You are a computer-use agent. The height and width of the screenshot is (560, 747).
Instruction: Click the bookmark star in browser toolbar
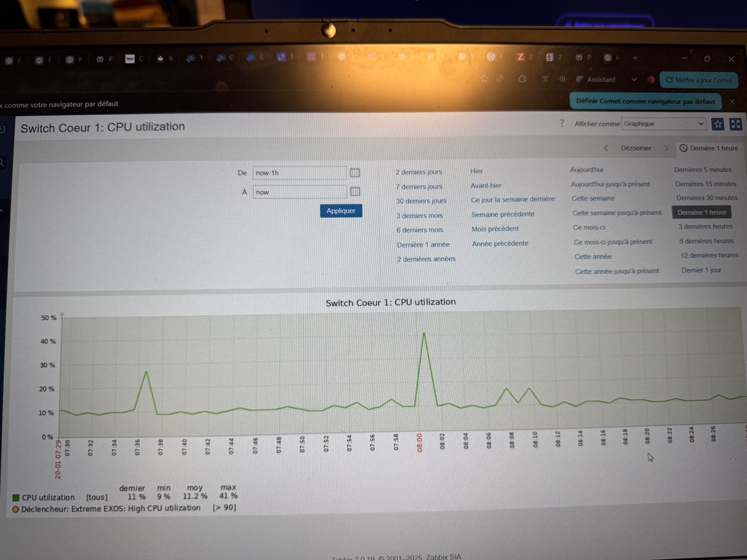484,79
